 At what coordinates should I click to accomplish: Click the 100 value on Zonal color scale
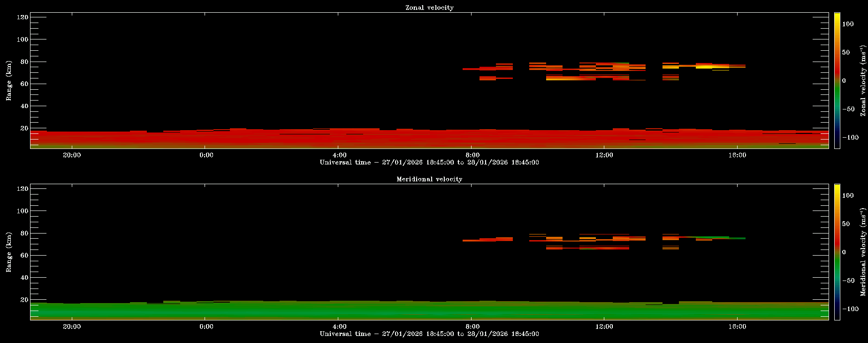[848, 24]
